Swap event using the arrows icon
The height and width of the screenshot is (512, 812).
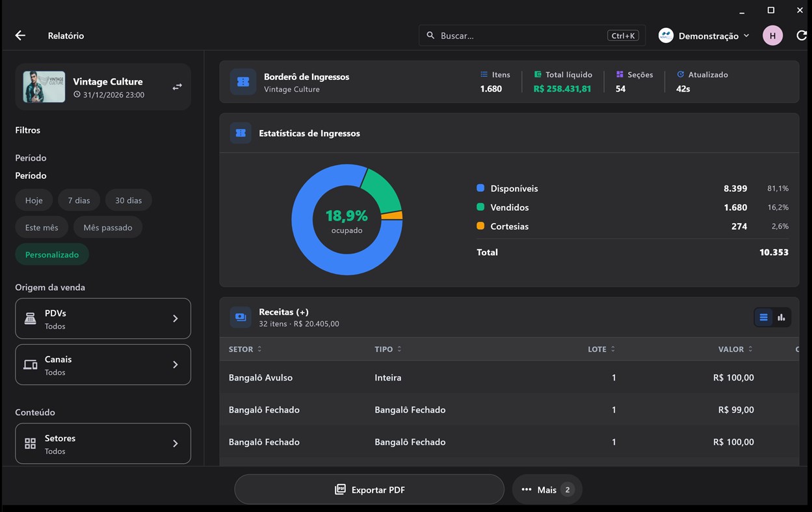(177, 87)
